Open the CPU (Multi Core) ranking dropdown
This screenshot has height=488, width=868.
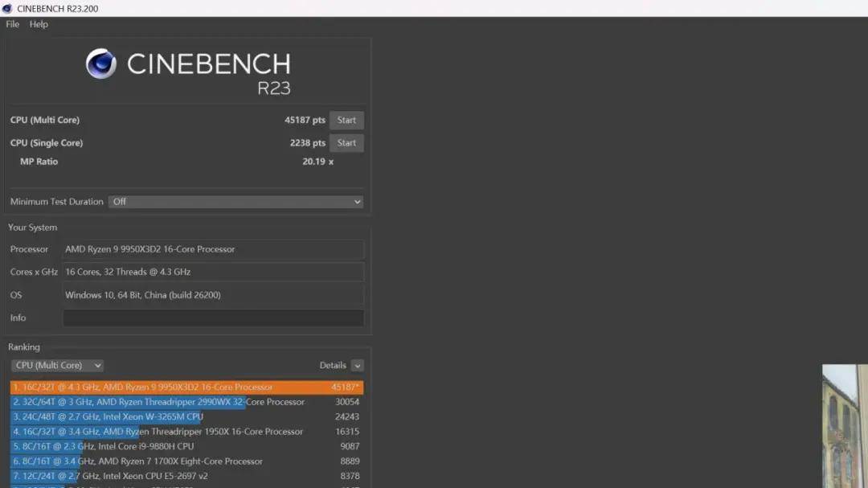(58, 366)
